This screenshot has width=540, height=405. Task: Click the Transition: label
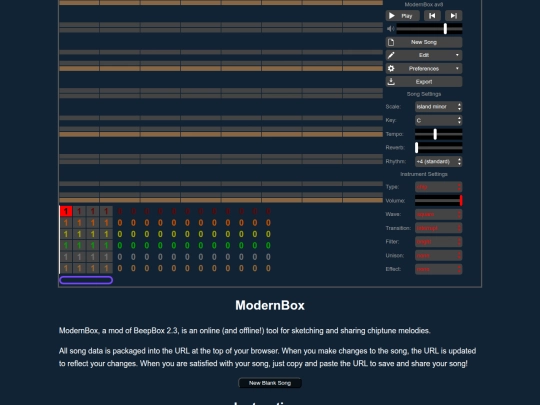pyautogui.click(x=398, y=228)
